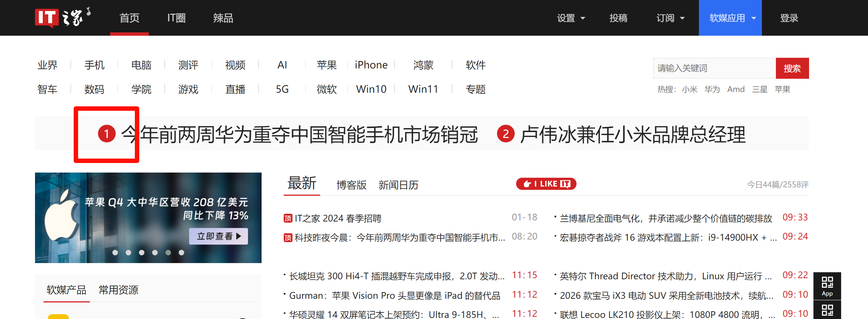868x319 pixels.
Task: Open the 手机 category
Action: (94, 65)
